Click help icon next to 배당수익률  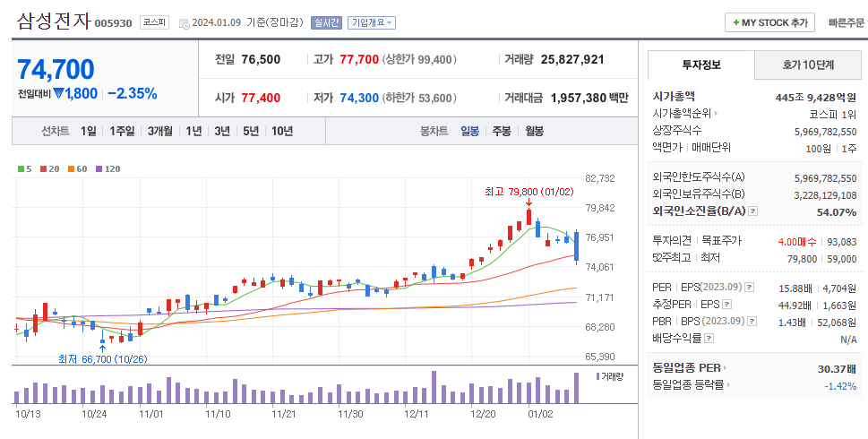tap(709, 338)
